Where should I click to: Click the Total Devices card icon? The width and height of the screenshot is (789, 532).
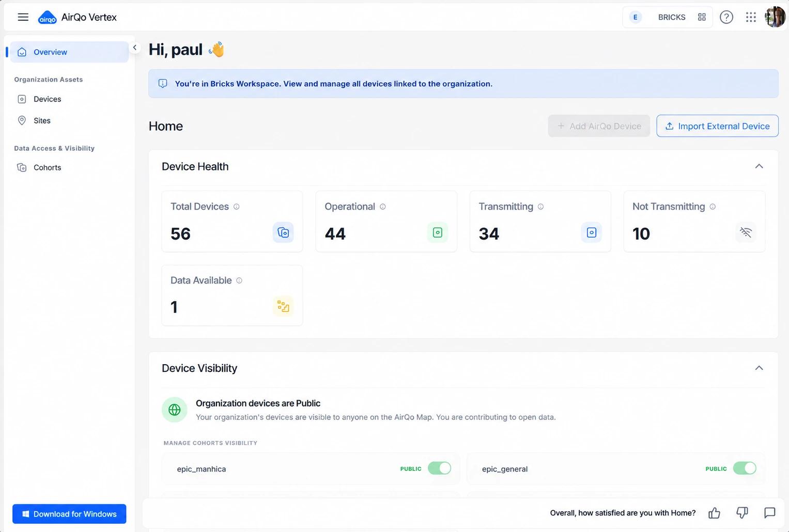(283, 232)
